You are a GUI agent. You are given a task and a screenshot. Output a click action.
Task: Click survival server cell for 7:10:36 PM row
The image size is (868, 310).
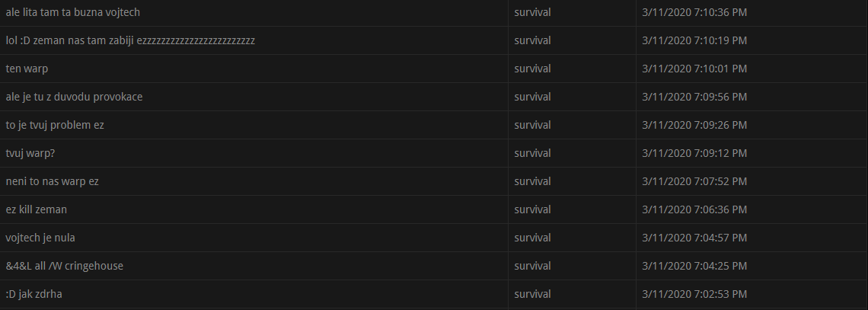tap(532, 12)
